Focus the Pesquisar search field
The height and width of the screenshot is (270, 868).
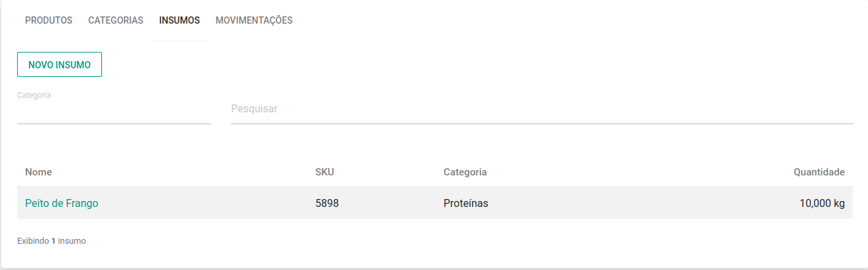[541, 109]
